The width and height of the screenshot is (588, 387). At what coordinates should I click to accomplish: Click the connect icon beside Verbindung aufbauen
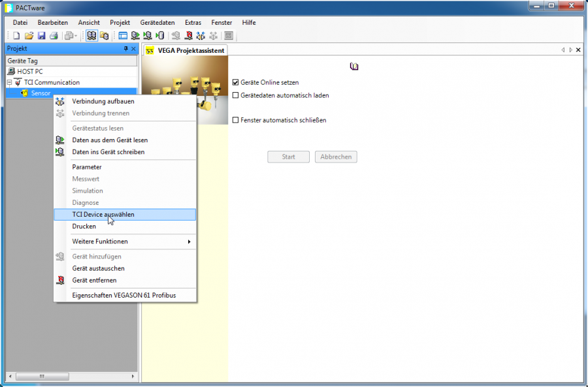(60, 102)
